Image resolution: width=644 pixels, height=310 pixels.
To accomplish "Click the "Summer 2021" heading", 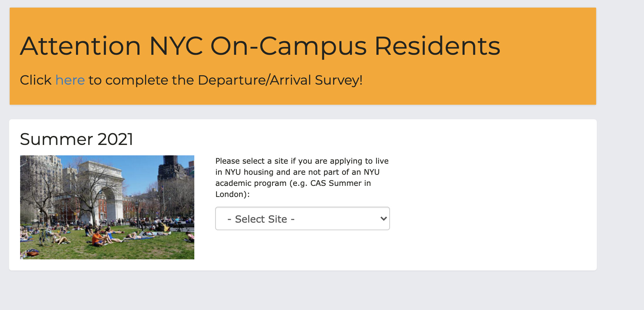I will [x=76, y=139].
